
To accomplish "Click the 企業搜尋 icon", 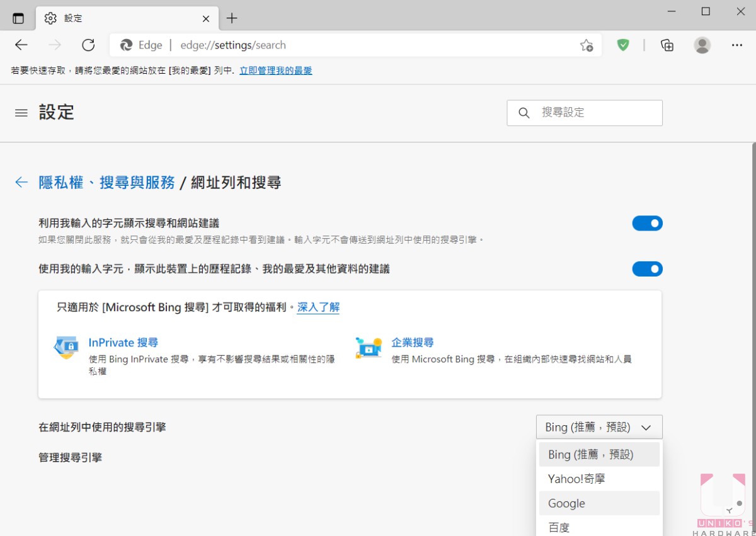I will (x=369, y=347).
